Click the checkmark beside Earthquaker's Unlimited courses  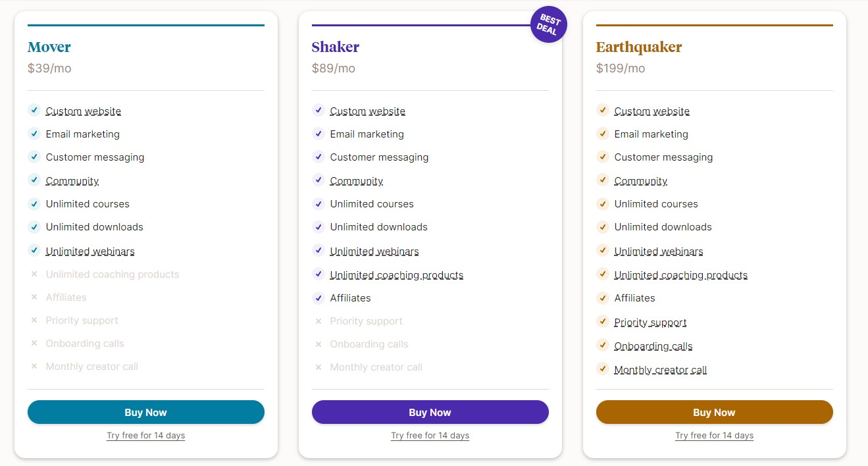pyautogui.click(x=602, y=203)
